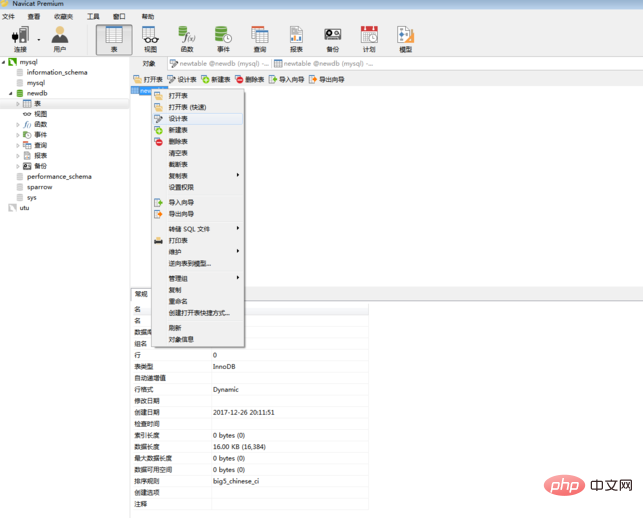The image size is (643, 518).
Task: Open the 查看 menu
Action: pos(34,16)
